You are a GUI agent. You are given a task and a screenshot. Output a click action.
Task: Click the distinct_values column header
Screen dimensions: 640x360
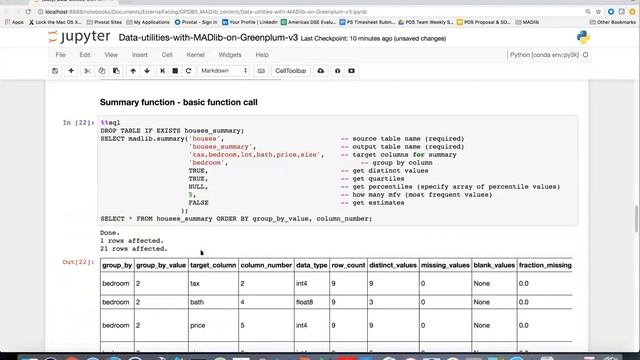point(393,265)
